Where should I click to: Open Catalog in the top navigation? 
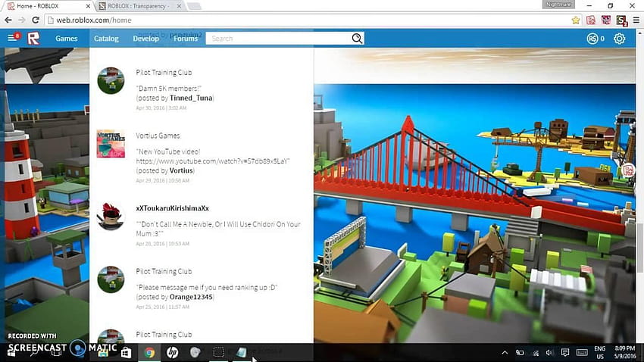(106, 39)
